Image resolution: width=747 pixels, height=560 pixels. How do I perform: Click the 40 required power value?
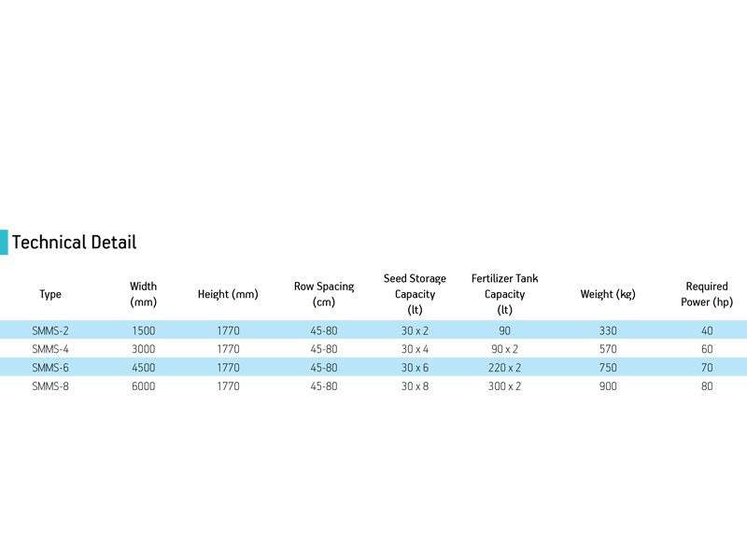707,330
